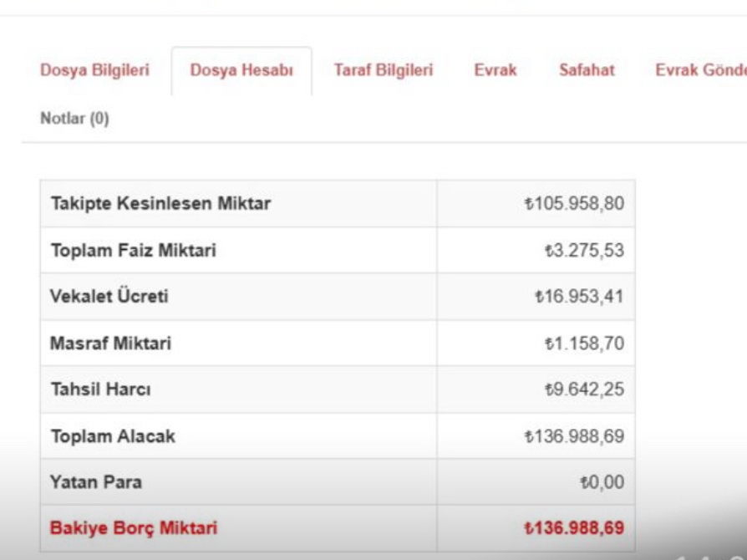Viewport: 747px width, 560px height.
Task: Select the ₺9.642,25 collection fee value
Action: [584, 389]
